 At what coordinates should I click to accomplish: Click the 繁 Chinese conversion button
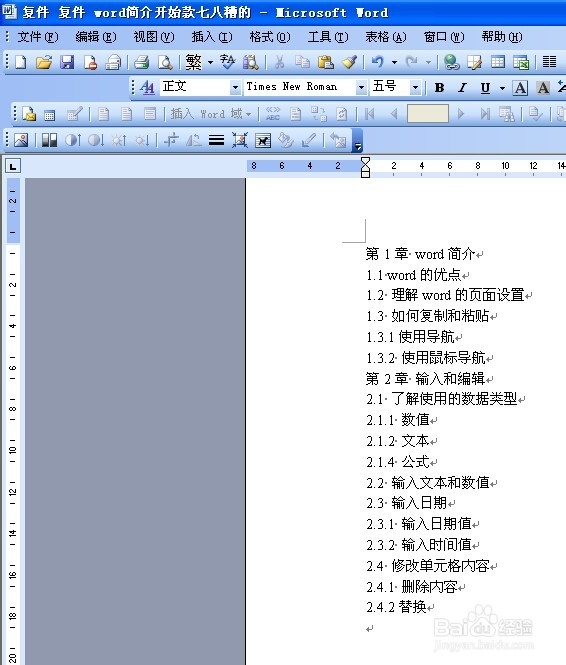[194, 62]
